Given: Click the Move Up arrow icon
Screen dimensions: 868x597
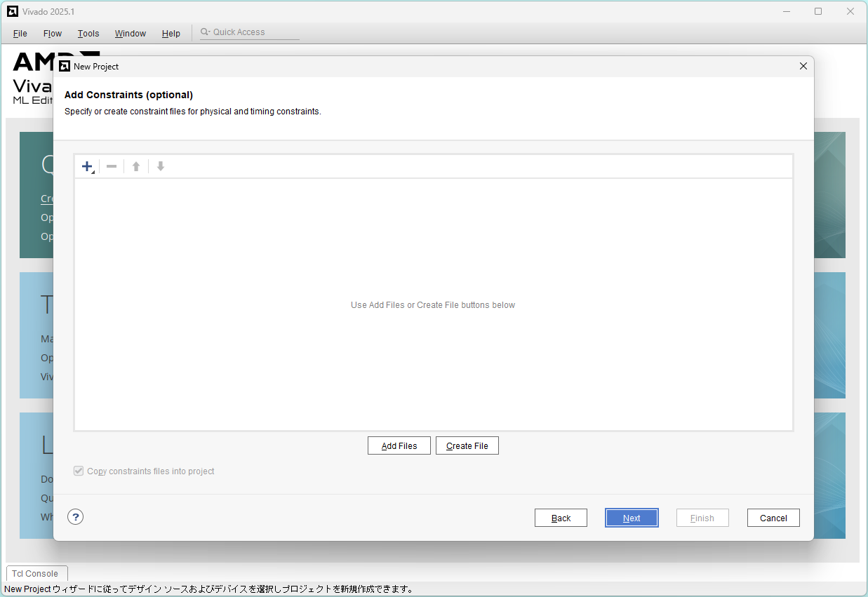Looking at the screenshot, I should pyautogui.click(x=136, y=166).
